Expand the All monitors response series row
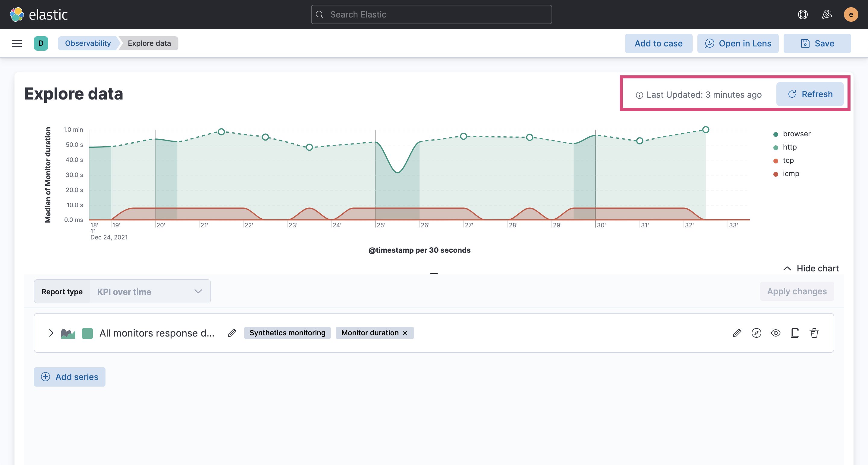The height and width of the screenshot is (465, 868). 51,333
